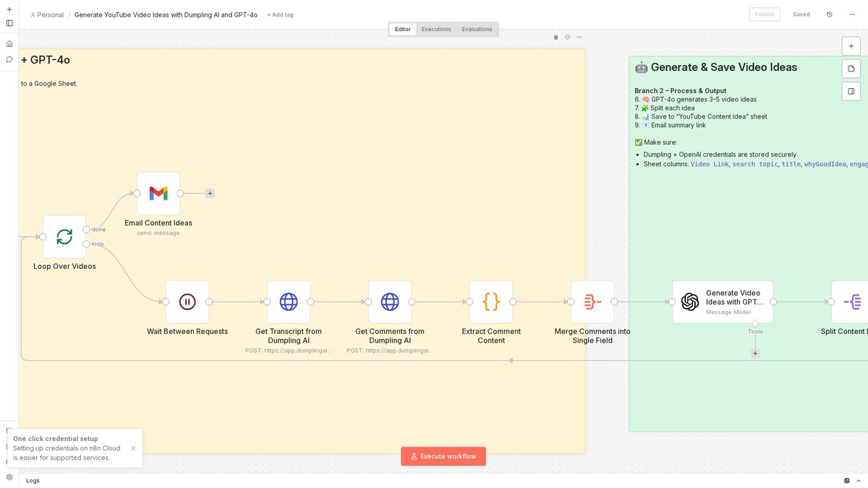Click the Execute workflow button
The height and width of the screenshot is (488, 868).
443,456
